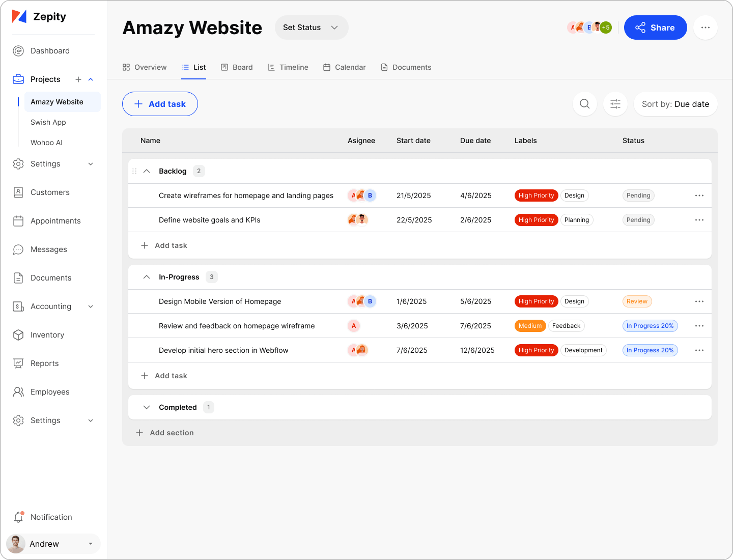
Task: Click the blue Share button
Action: 655,27
